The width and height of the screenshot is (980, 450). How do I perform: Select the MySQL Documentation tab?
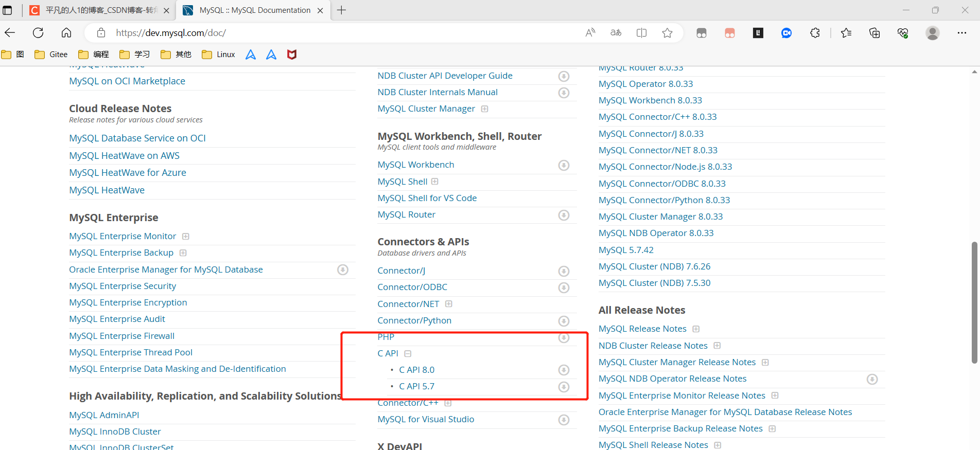(x=254, y=10)
